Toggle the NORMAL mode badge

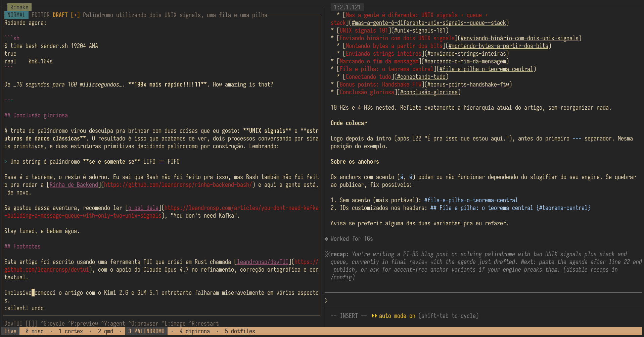tap(16, 15)
